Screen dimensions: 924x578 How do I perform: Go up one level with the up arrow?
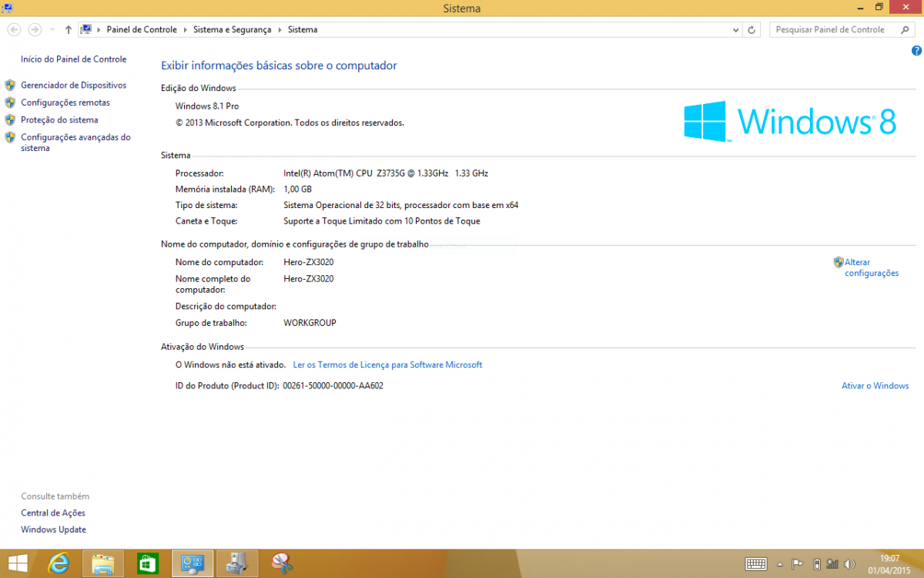click(x=69, y=29)
